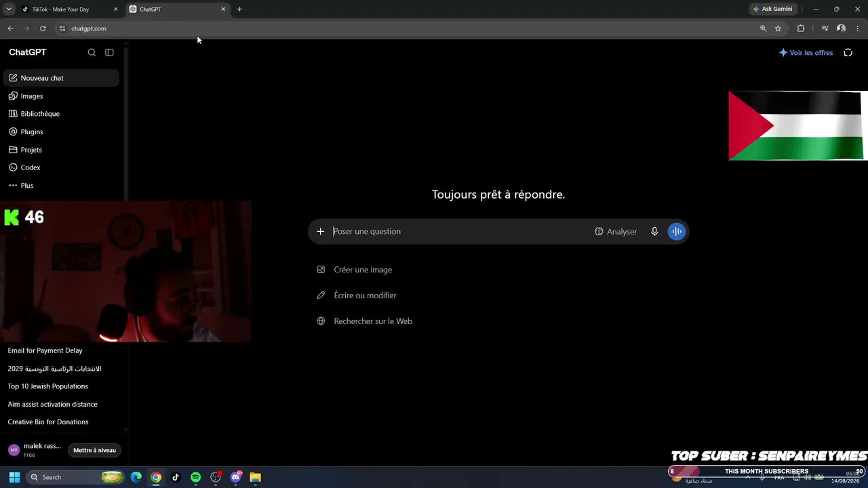
Task: Click the Ask Gemini button
Action: [x=772, y=9]
